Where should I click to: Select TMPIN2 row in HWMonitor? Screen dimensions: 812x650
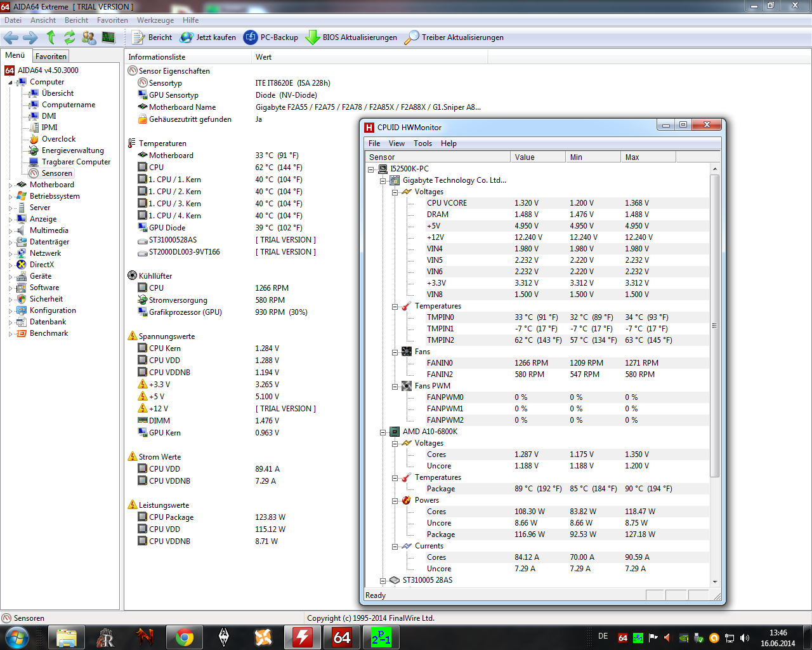(x=538, y=340)
